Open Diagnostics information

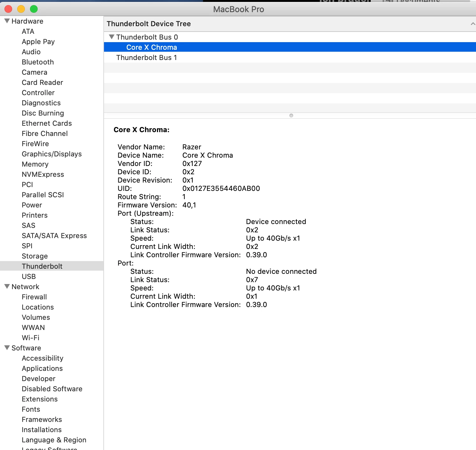click(x=41, y=103)
